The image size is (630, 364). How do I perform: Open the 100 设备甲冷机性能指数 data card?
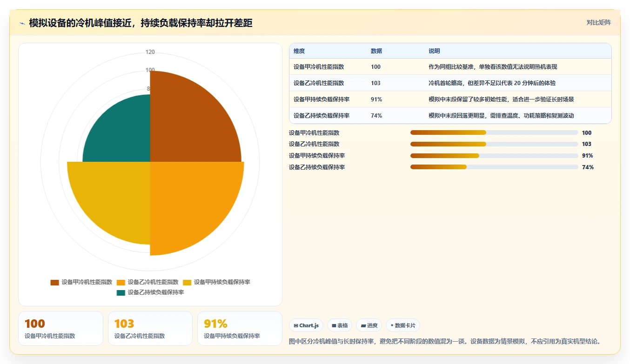pos(60,329)
